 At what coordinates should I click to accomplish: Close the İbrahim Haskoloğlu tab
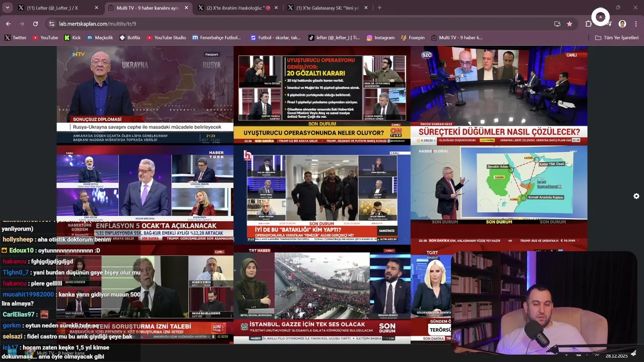(x=276, y=8)
